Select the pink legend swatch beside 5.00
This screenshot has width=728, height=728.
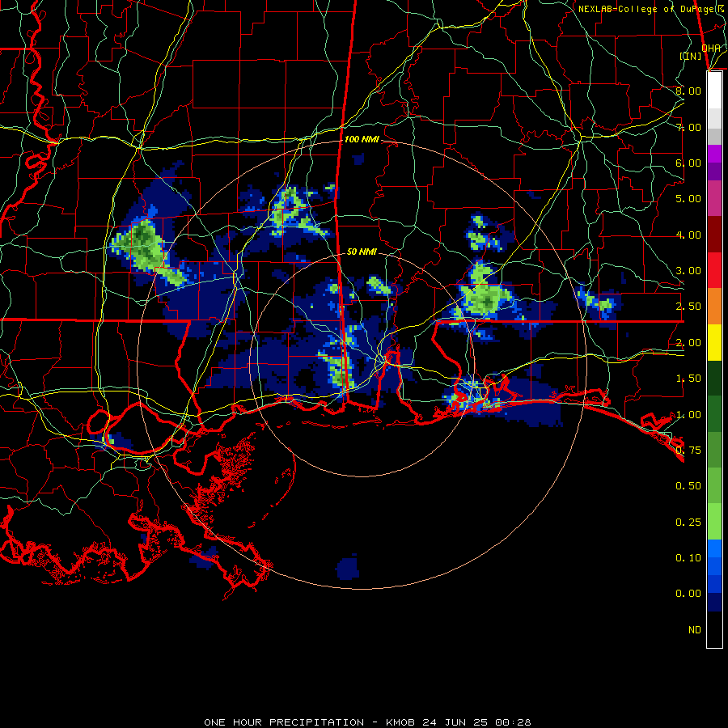click(x=714, y=199)
